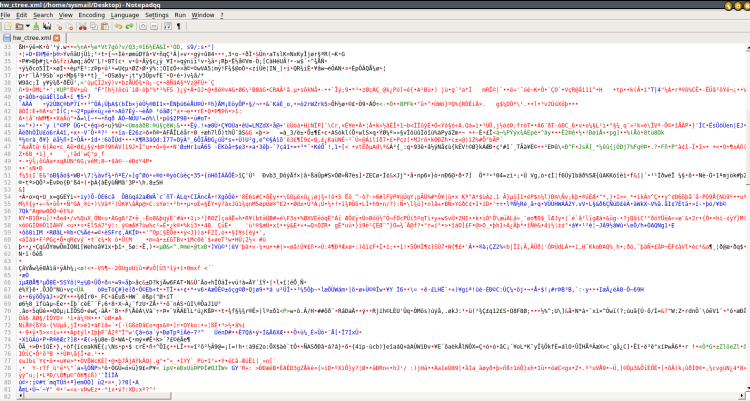Click the Close All documents toolbar icon

[x=69, y=26]
